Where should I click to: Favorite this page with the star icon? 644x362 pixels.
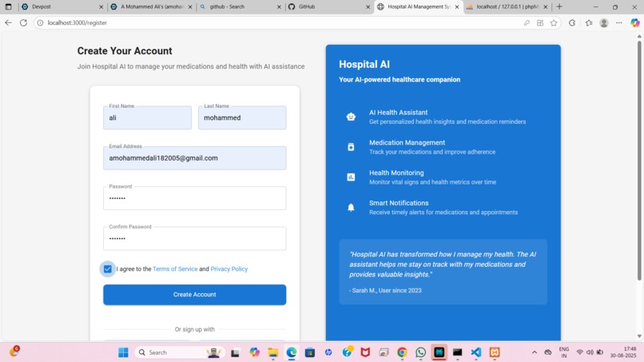click(x=554, y=23)
